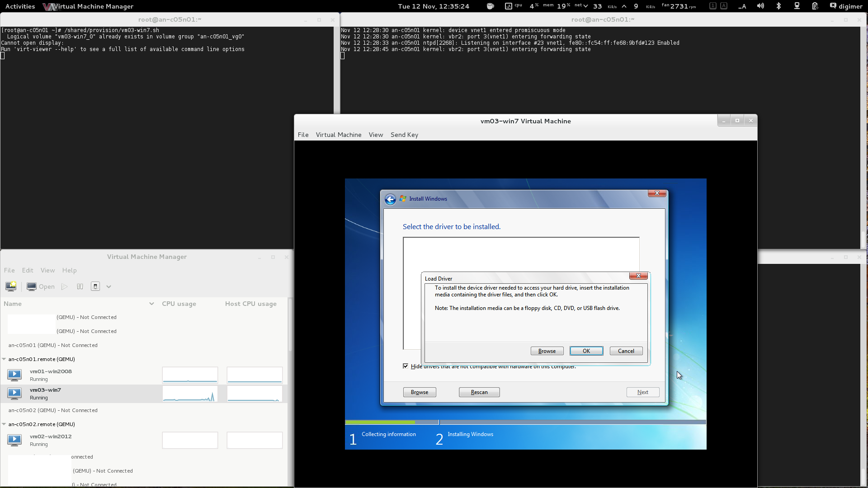This screenshot has width=868, height=488.
Task: Click Cancel in the Load Driver dialog
Action: 626,351
